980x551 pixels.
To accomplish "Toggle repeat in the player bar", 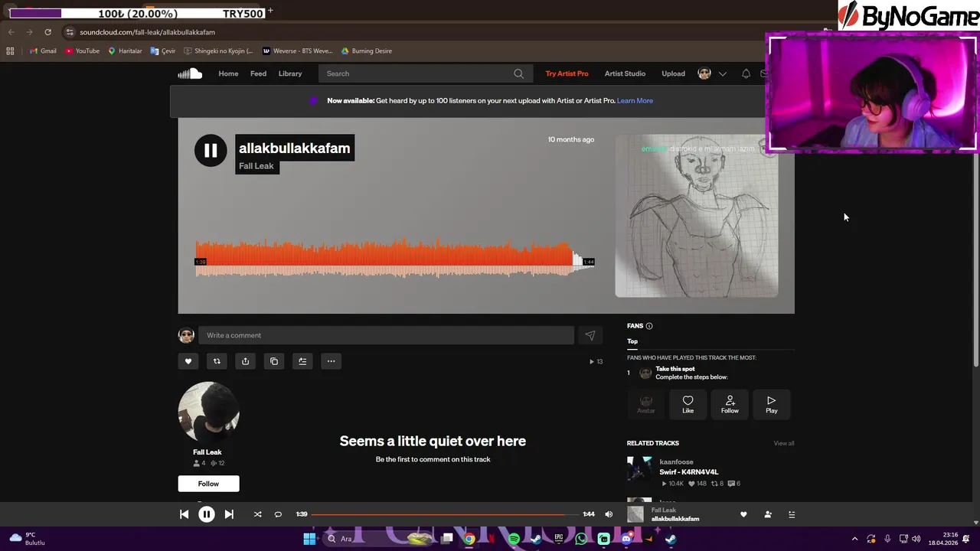I will coord(278,514).
